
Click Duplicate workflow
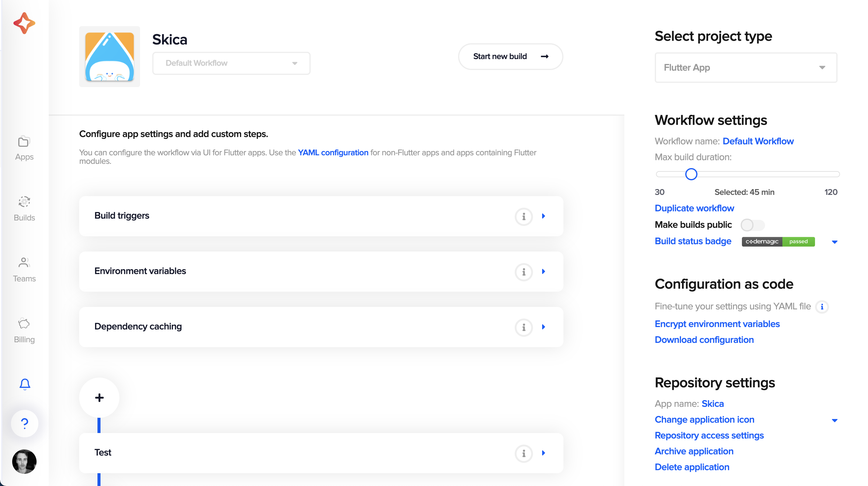694,208
